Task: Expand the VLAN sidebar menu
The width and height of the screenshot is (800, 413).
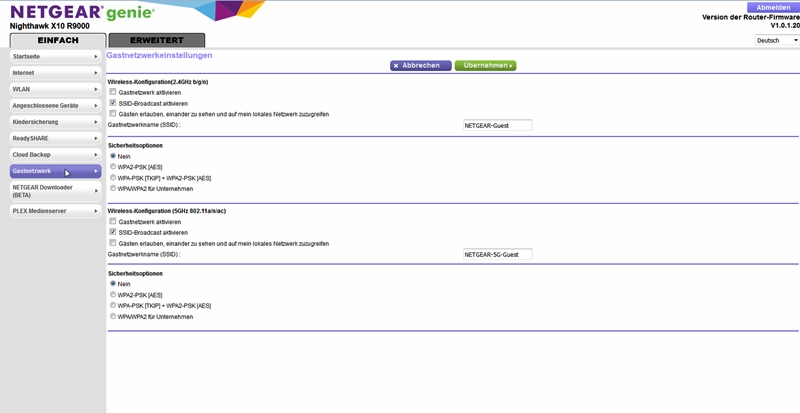Action: click(55, 89)
